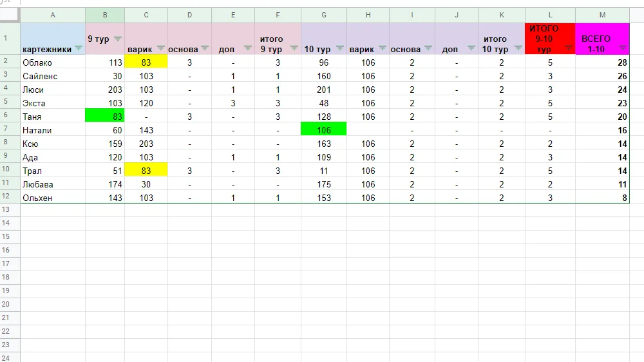The height and width of the screenshot is (362, 644).
Task: Select row 20 header number
Action: (x=10, y=305)
